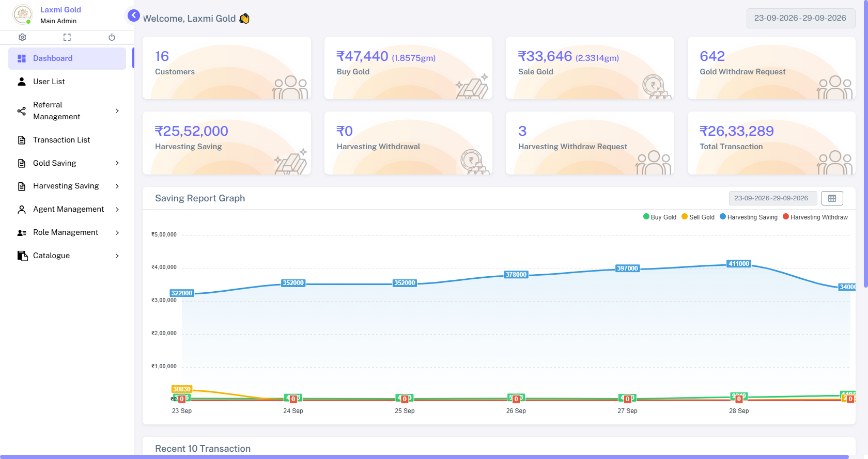Open the top-right dashboard date range picker

click(800, 18)
